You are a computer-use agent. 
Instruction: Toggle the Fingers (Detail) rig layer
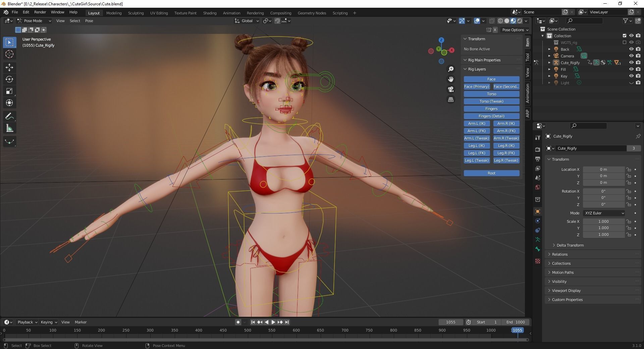(x=491, y=116)
